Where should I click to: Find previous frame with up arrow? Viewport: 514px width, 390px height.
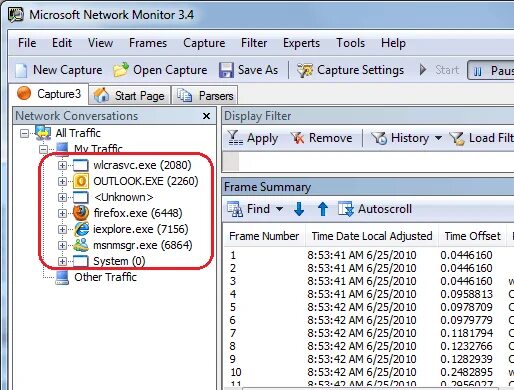pos(323,209)
